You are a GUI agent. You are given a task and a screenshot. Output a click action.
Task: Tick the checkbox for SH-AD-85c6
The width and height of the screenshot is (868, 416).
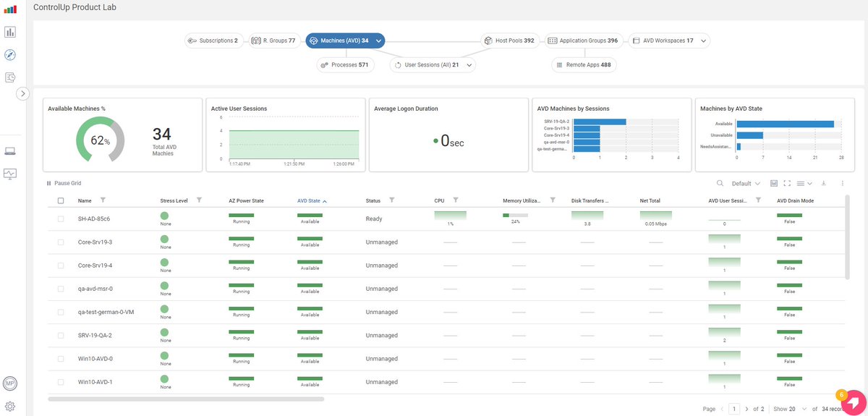(x=61, y=218)
